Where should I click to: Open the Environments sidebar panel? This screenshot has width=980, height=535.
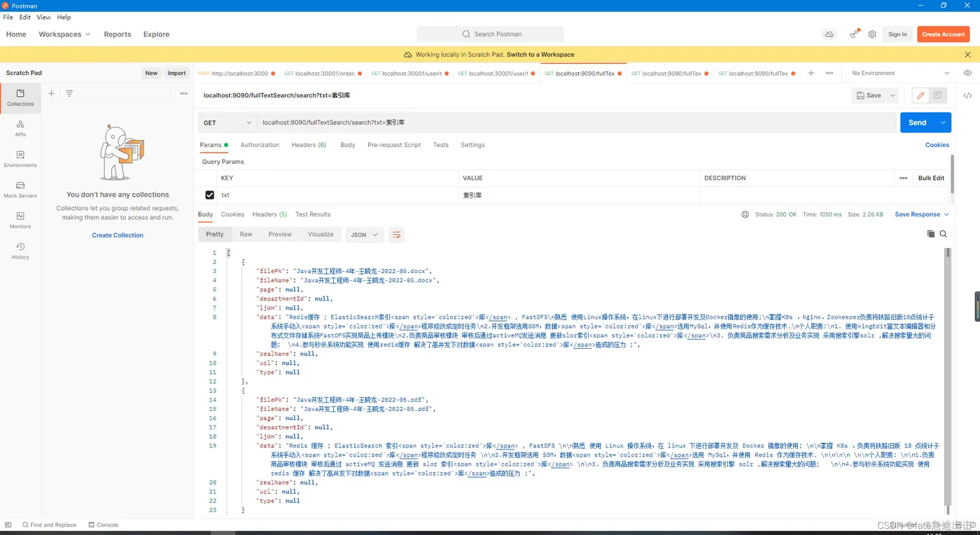coord(20,159)
